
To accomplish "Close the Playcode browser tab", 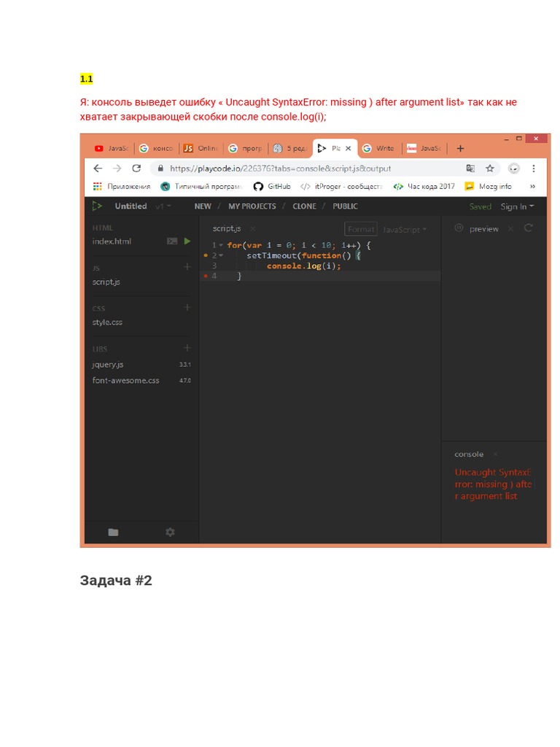I will click(x=348, y=149).
